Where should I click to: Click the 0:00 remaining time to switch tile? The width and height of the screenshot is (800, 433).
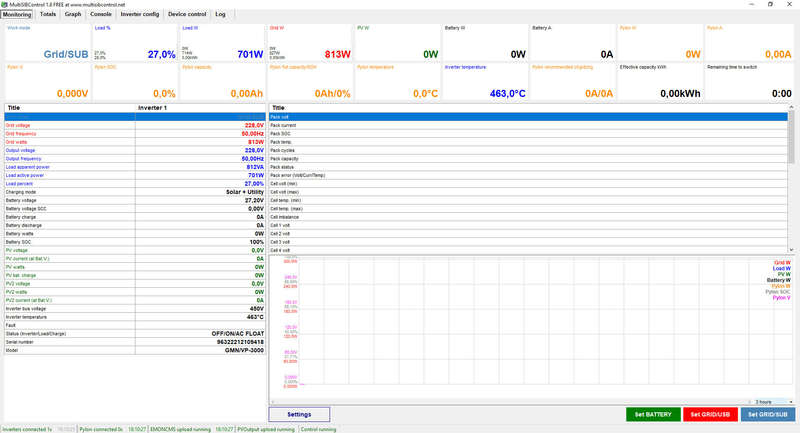pos(749,82)
